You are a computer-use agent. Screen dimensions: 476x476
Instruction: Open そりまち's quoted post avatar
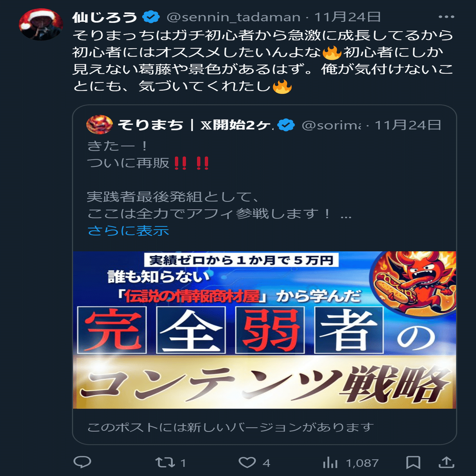point(99,124)
